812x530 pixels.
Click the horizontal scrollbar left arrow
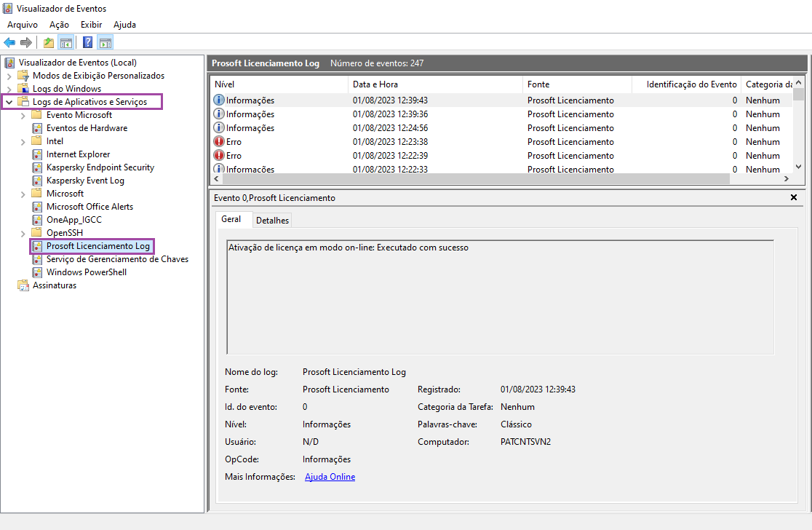217,179
